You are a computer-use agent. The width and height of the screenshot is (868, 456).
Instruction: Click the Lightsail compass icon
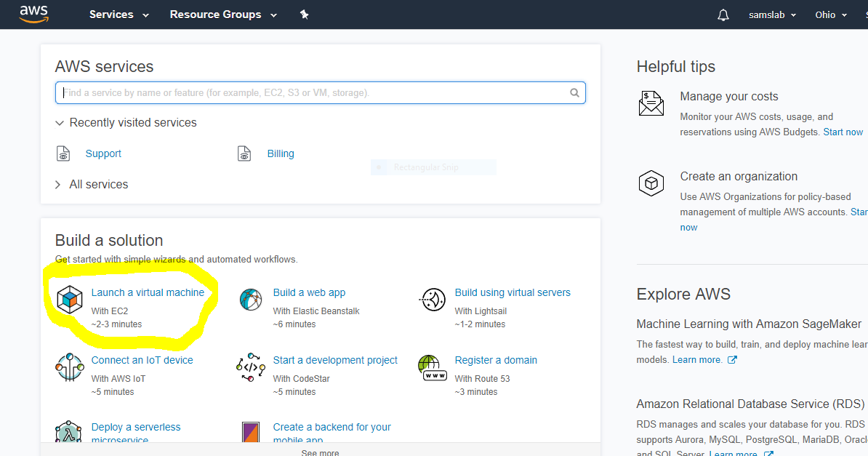[433, 300]
